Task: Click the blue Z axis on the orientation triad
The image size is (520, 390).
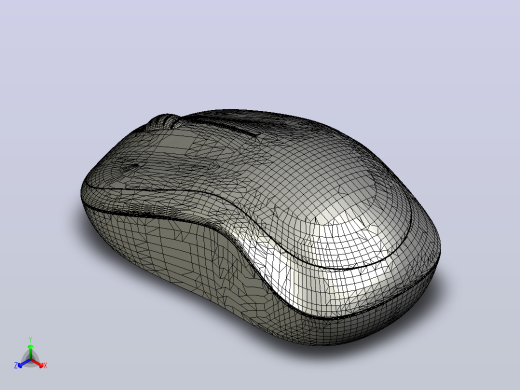Action: pos(23,364)
